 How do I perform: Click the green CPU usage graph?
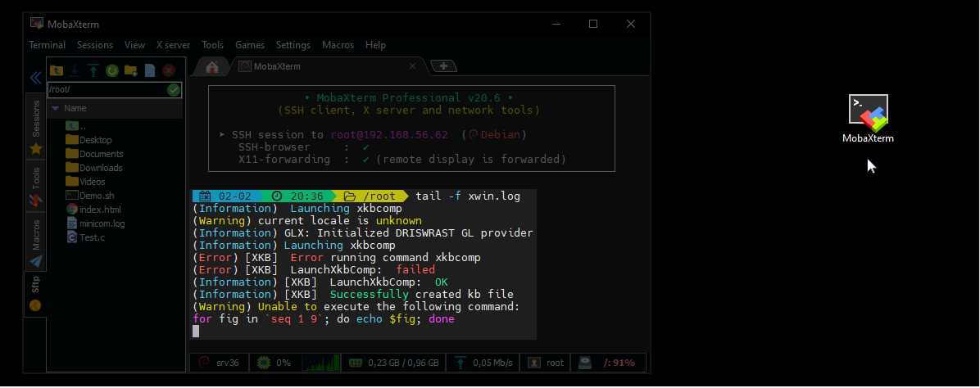(x=320, y=363)
